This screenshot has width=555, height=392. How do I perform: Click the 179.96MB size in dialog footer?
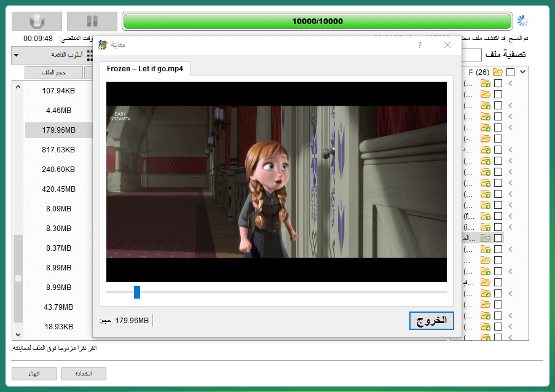132,321
